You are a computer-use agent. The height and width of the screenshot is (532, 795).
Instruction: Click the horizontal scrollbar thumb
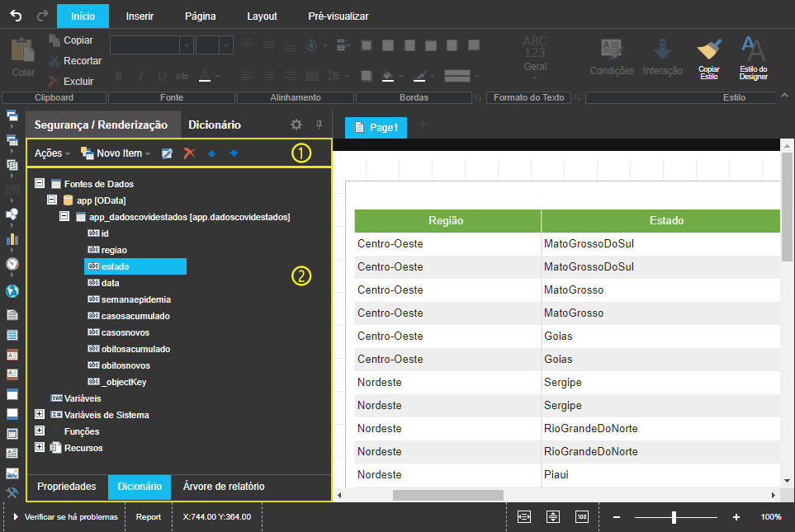click(448, 495)
